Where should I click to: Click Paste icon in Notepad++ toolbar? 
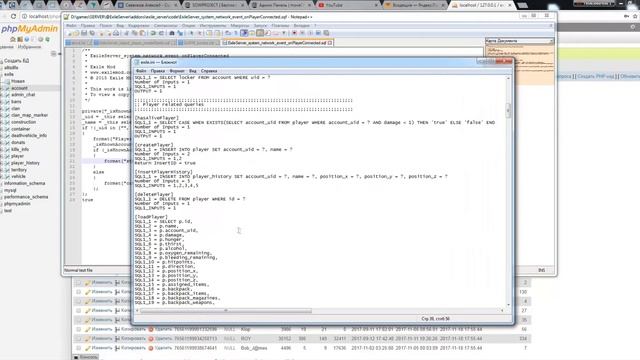click(142, 33)
